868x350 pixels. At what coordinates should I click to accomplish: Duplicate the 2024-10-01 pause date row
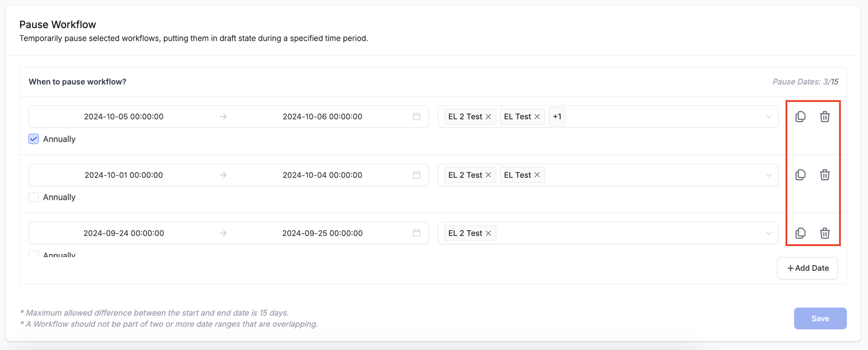tap(800, 175)
